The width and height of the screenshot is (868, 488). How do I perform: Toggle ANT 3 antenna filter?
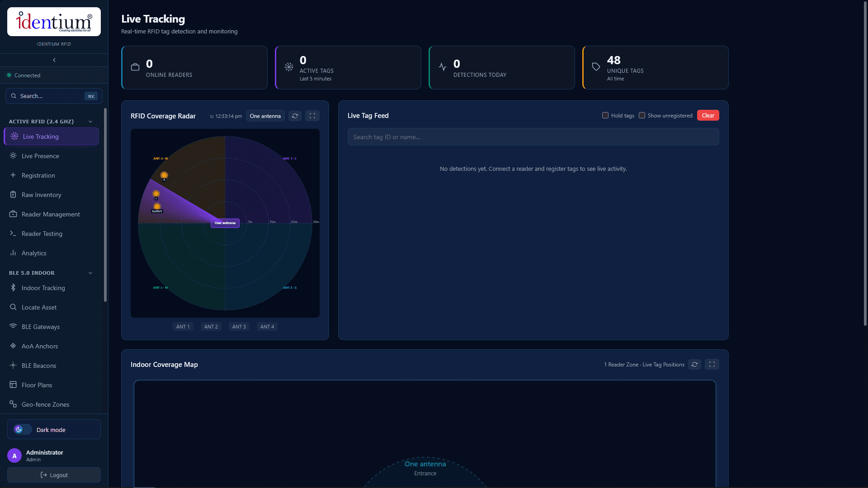(239, 327)
